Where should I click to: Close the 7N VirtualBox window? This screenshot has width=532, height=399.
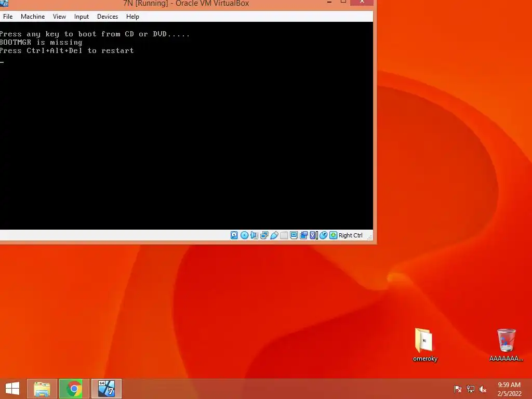(362, 3)
